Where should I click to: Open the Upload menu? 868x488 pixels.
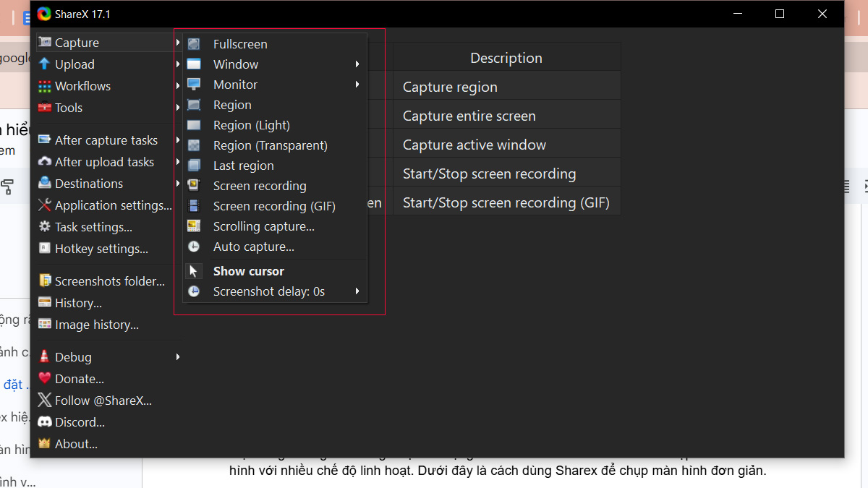point(109,64)
